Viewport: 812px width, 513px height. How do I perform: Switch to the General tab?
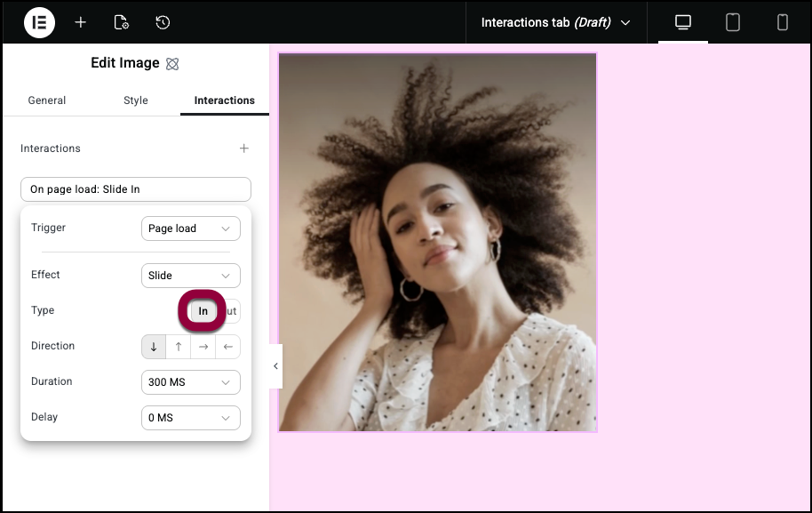[x=47, y=100]
